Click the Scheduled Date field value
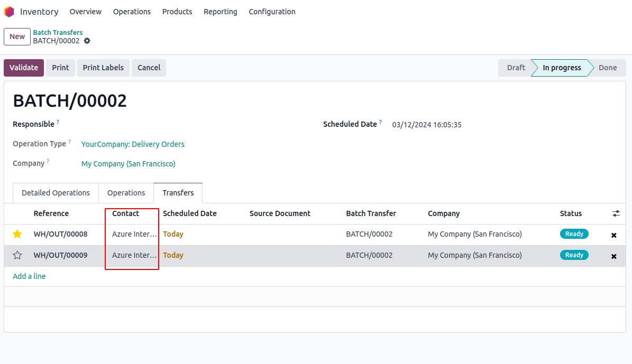Image resolution: width=632 pixels, height=364 pixels. coord(426,125)
